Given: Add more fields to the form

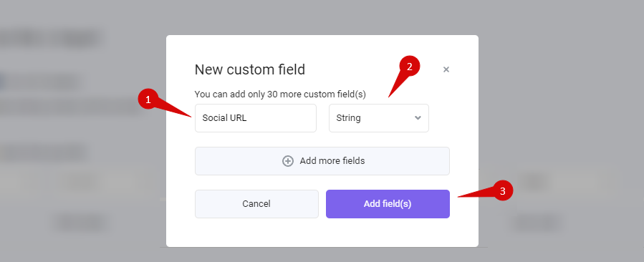Looking at the screenshot, I should (x=322, y=161).
